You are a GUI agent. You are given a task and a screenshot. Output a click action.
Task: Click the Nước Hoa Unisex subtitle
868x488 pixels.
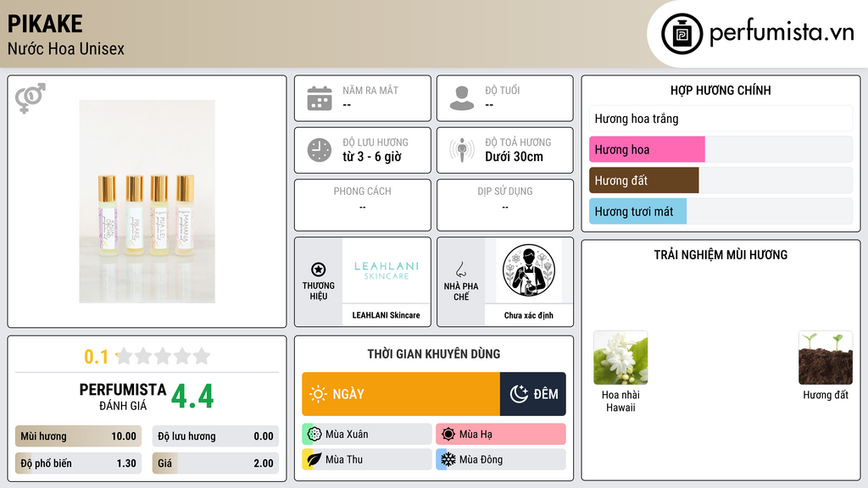66,48
